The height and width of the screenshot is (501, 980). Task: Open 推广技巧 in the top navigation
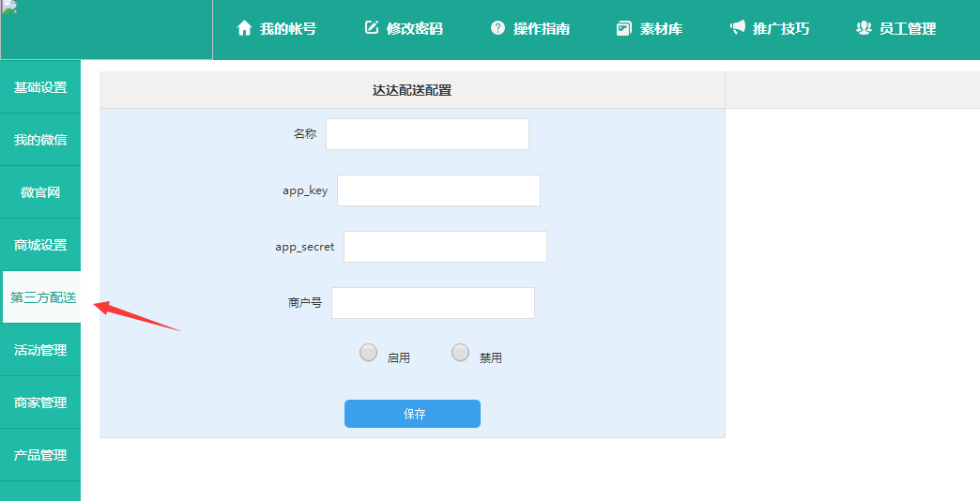pos(781,29)
